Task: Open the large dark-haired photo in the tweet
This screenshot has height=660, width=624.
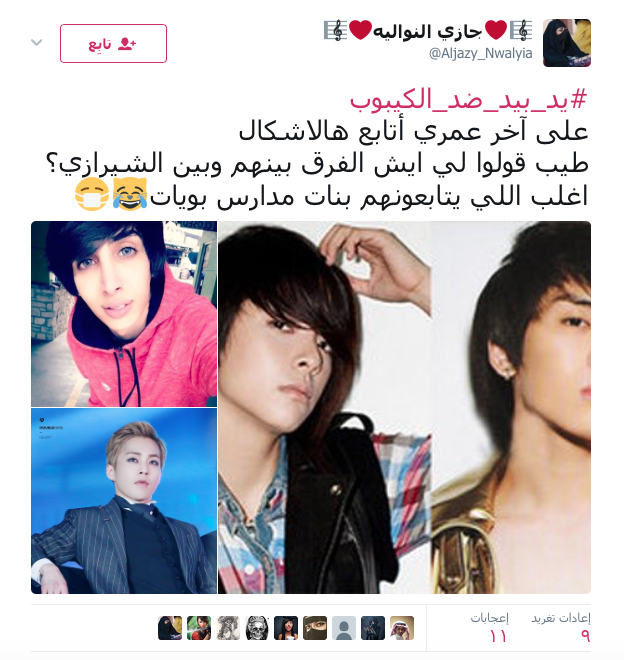Action: tap(404, 407)
